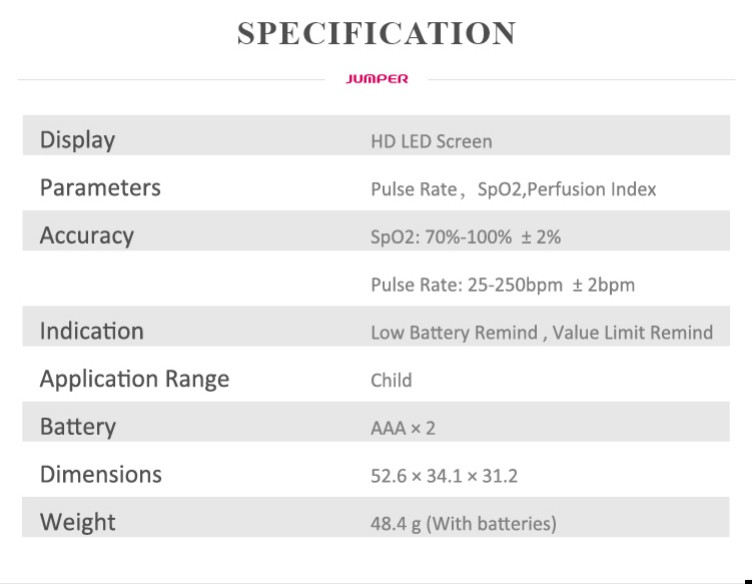Select the Accuracy row label
The height and width of the screenshot is (584, 752).
(87, 235)
